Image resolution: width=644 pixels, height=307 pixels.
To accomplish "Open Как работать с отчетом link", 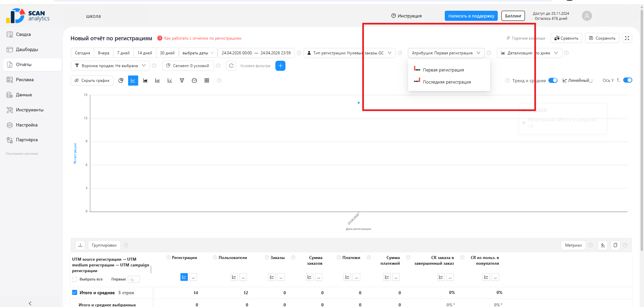I will click(203, 38).
